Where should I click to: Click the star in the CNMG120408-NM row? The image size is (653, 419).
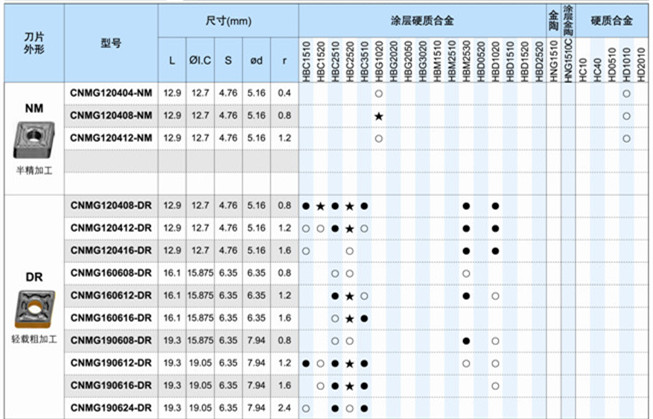(x=379, y=115)
